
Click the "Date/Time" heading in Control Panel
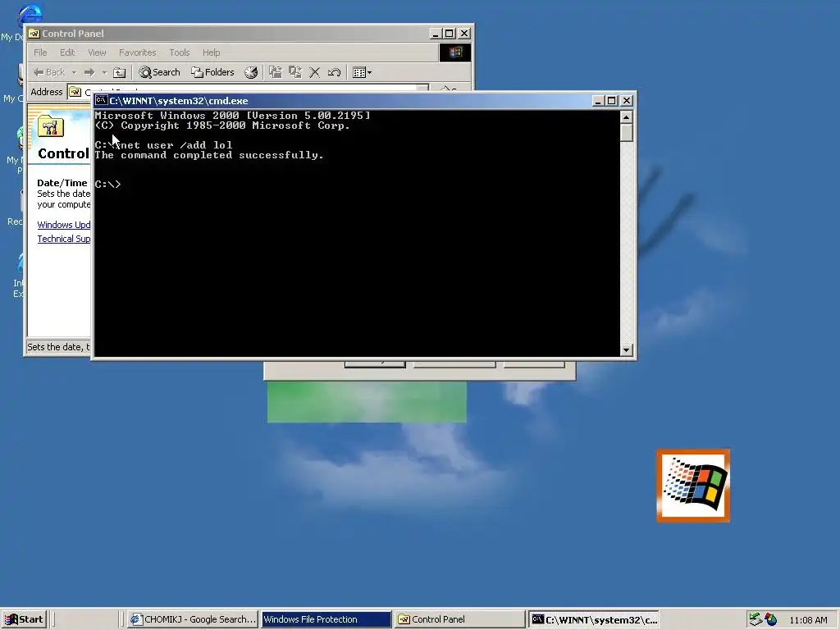click(x=62, y=183)
